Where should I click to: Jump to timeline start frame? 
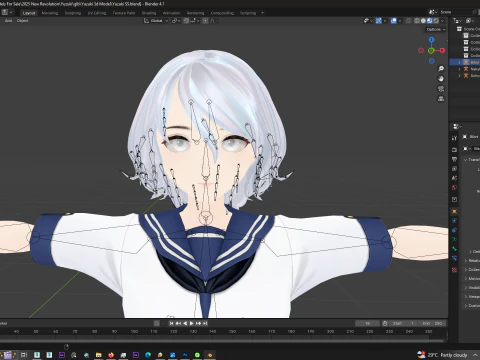(x=171, y=323)
